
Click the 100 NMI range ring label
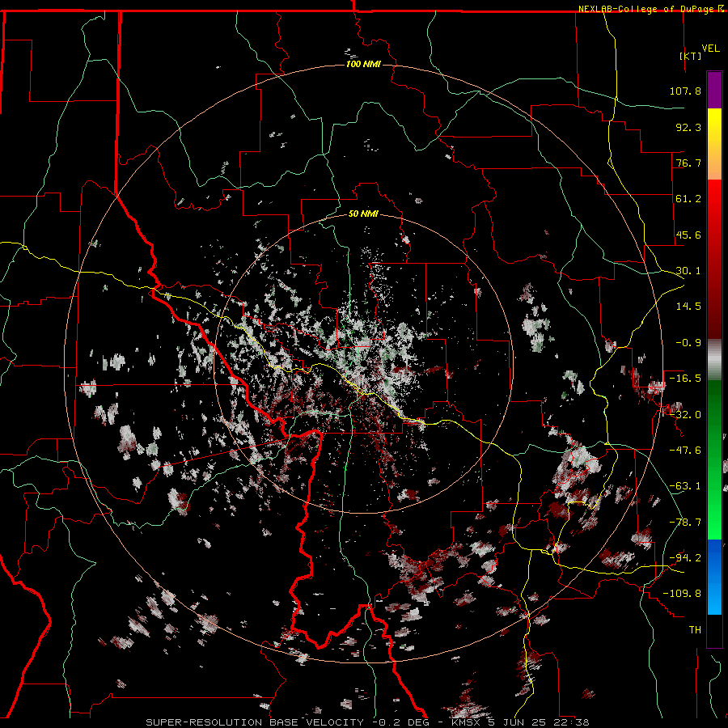pyautogui.click(x=363, y=64)
